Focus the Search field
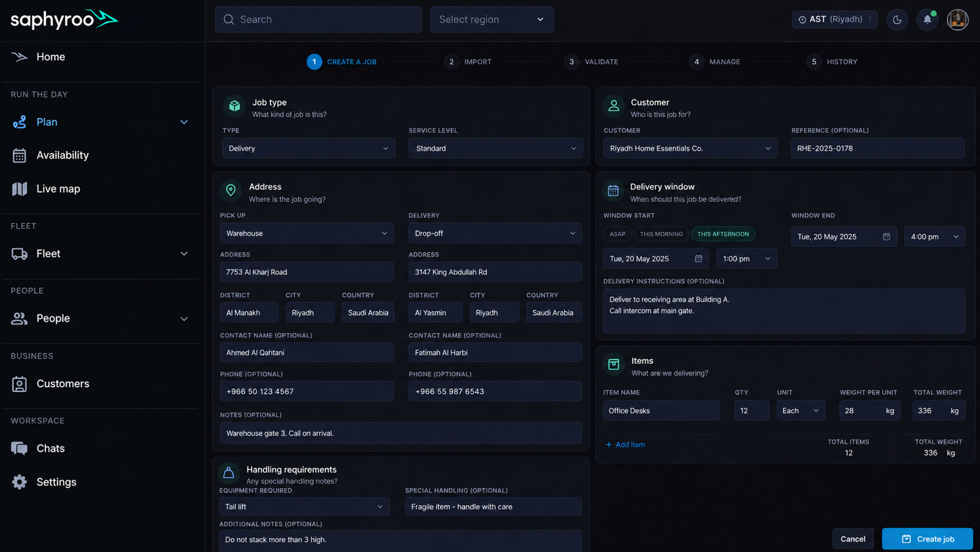The height and width of the screenshot is (552, 980). pyautogui.click(x=318, y=19)
